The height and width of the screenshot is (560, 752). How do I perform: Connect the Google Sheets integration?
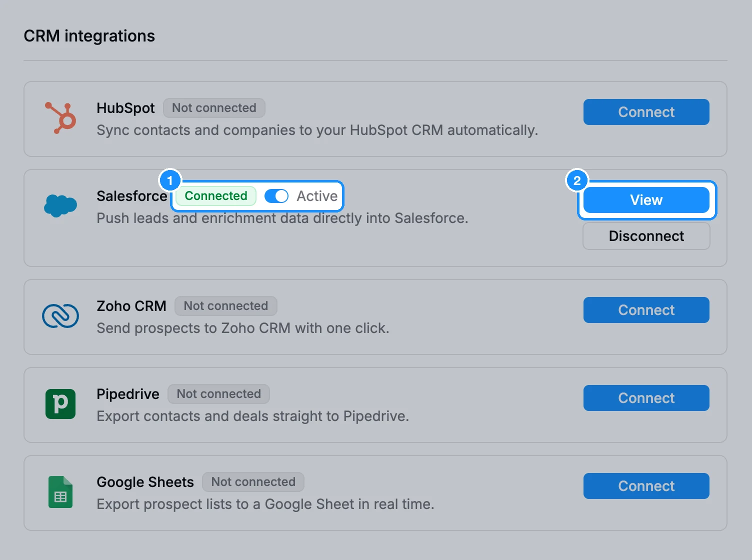(x=646, y=486)
